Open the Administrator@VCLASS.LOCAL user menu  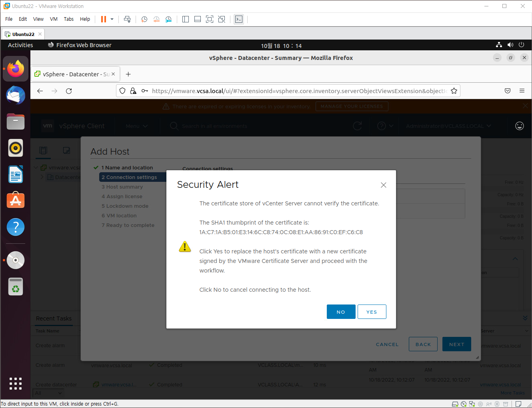click(x=448, y=126)
